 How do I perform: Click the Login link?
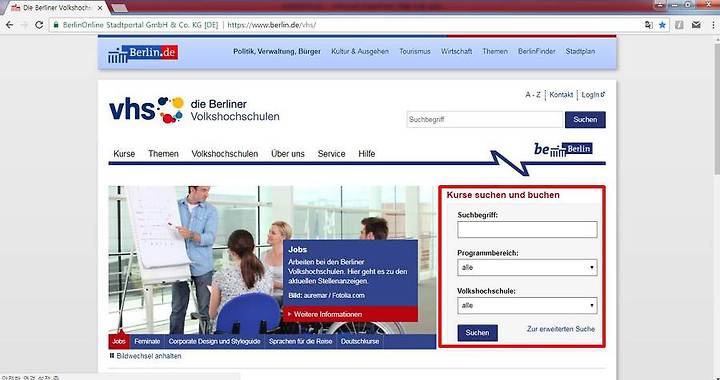[x=593, y=95]
